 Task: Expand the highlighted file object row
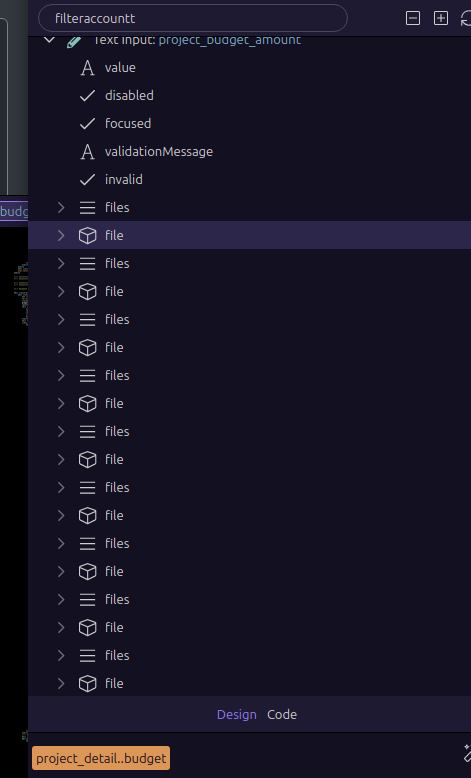(x=61, y=235)
